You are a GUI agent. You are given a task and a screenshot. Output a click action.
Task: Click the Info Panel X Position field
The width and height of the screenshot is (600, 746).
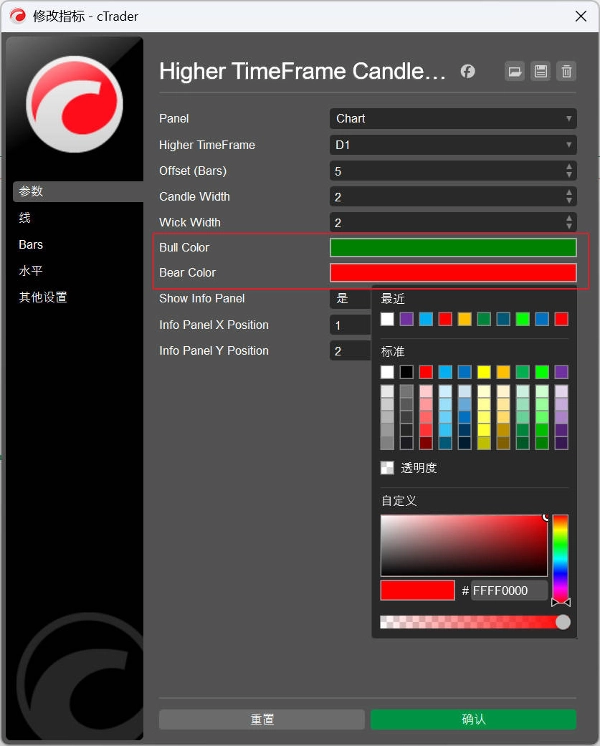click(x=350, y=325)
